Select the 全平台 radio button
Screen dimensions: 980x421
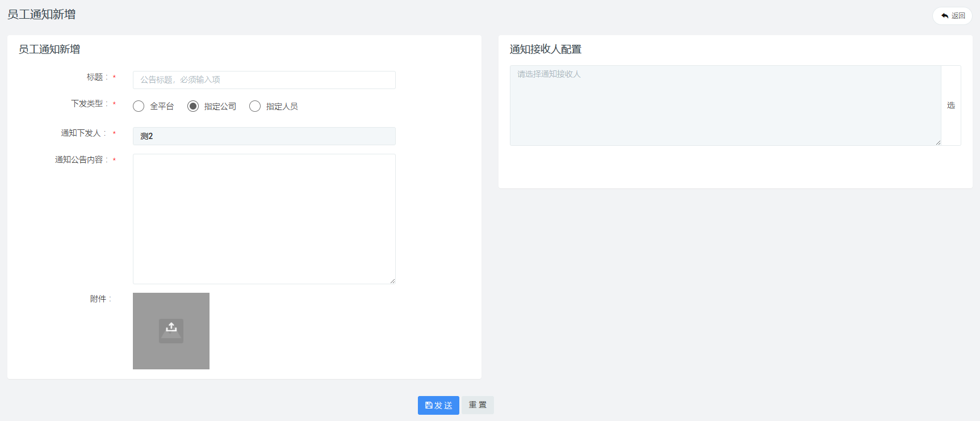[139, 106]
